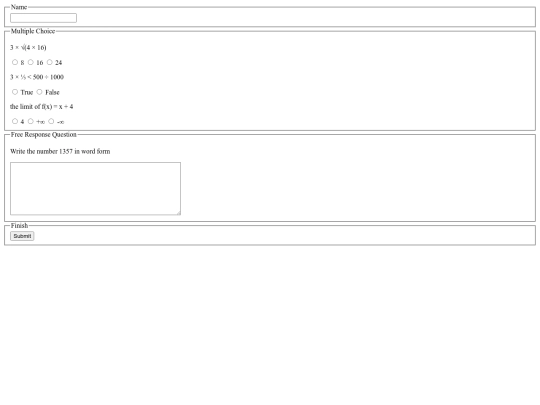The height and width of the screenshot is (405, 540).
Task: Grab the text area resize handle
Action: click(178, 213)
